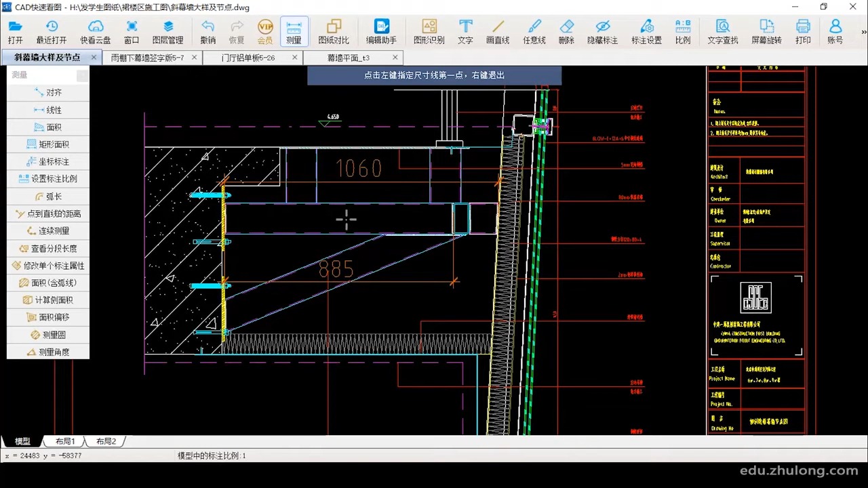The image size is (868, 488).
Task: Click 模型中的标注比例:1 status text
Action: [x=212, y=456]
